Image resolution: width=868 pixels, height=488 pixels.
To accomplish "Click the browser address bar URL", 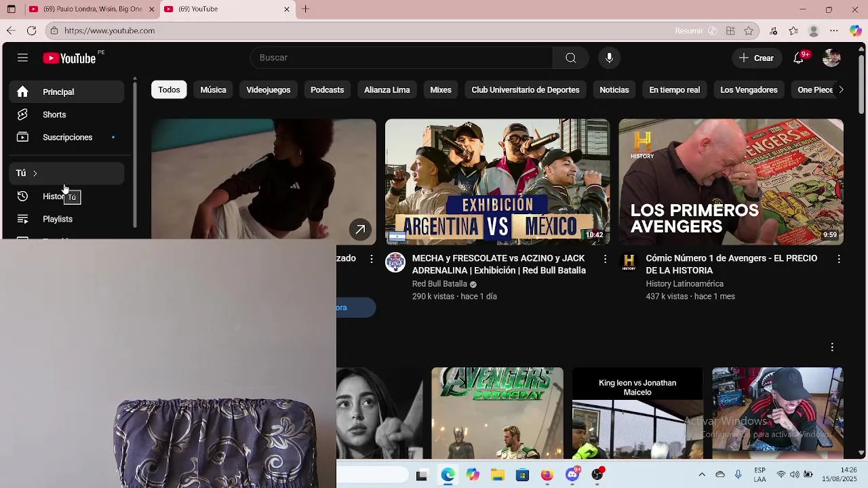I will coord(109,30).
